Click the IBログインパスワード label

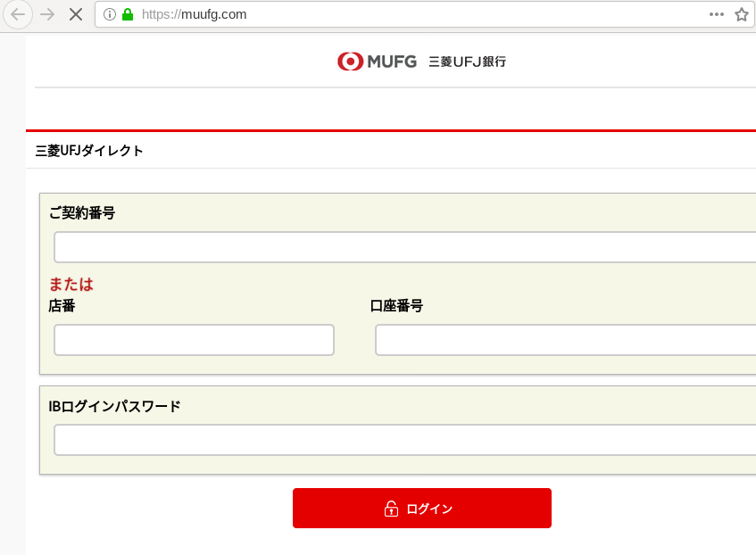point(114,407)
